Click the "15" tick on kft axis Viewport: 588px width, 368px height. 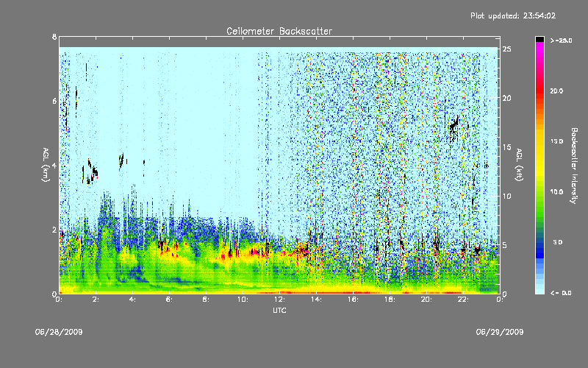(507, 147)
